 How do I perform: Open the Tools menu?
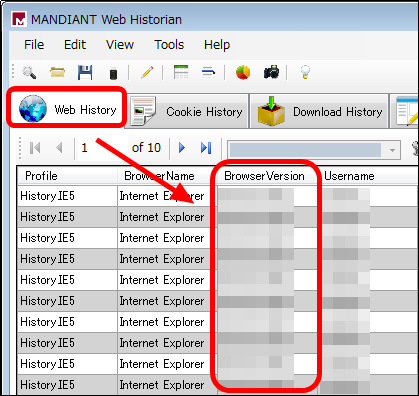(x=169, y=45)
